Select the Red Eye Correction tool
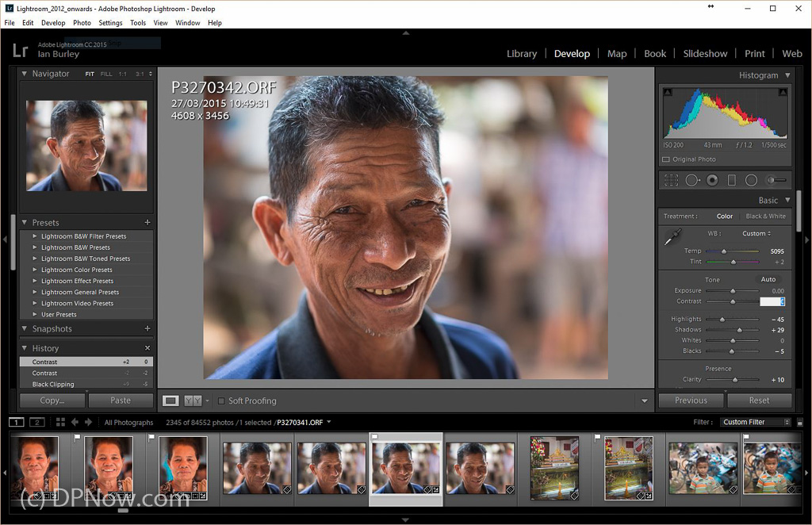 click(712, 181)
